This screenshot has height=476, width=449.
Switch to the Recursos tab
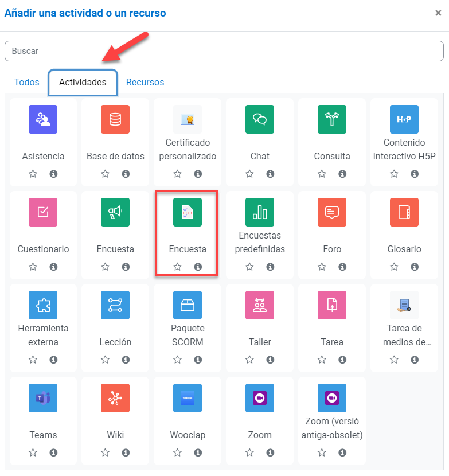pos(145,82)
